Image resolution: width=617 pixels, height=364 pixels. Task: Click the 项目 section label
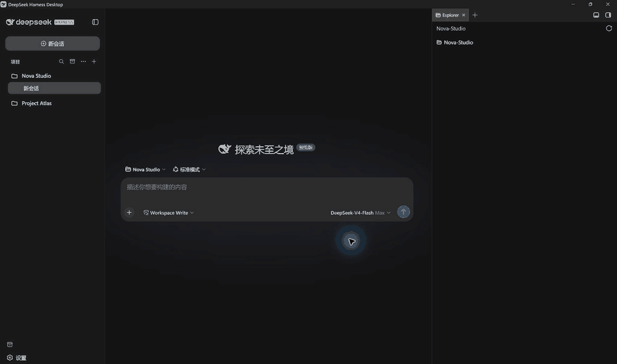(15, 62)
